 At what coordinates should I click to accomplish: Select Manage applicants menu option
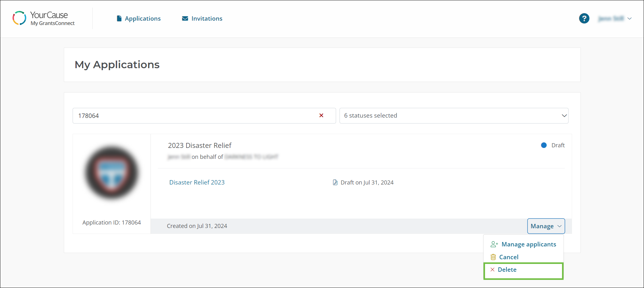(x=523, y=244)
